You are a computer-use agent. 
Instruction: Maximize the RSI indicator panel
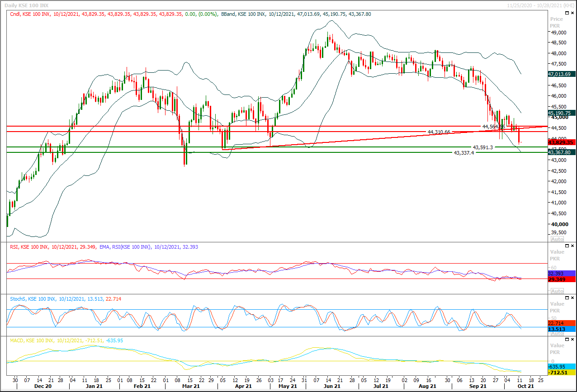[x=568, y=246]
